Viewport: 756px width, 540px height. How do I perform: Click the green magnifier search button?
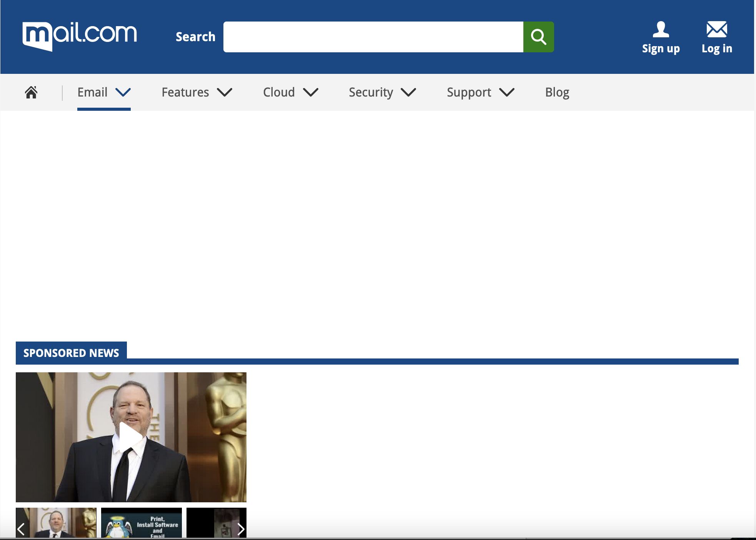tap(538, 37)
